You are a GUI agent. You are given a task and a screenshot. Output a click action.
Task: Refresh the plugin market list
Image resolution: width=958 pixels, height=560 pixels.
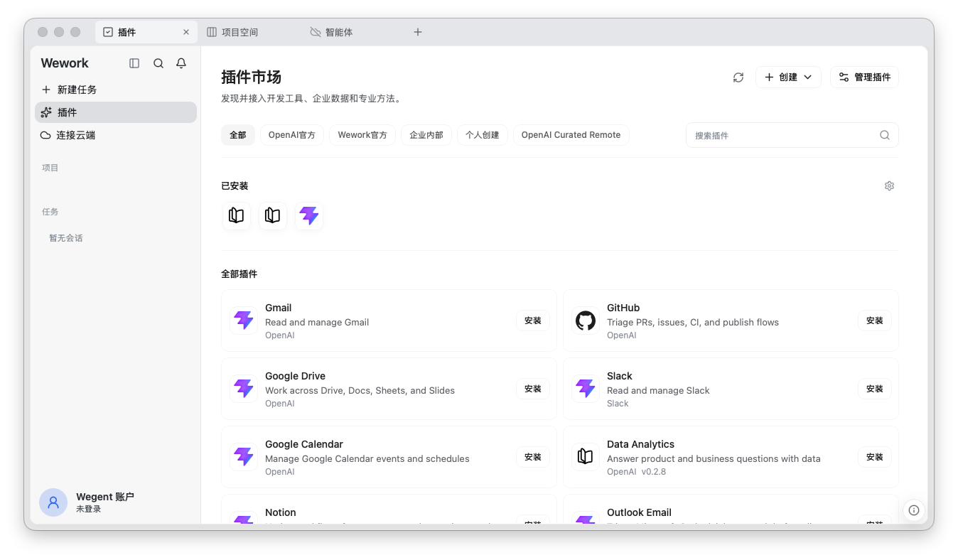(x=738, y=77)
